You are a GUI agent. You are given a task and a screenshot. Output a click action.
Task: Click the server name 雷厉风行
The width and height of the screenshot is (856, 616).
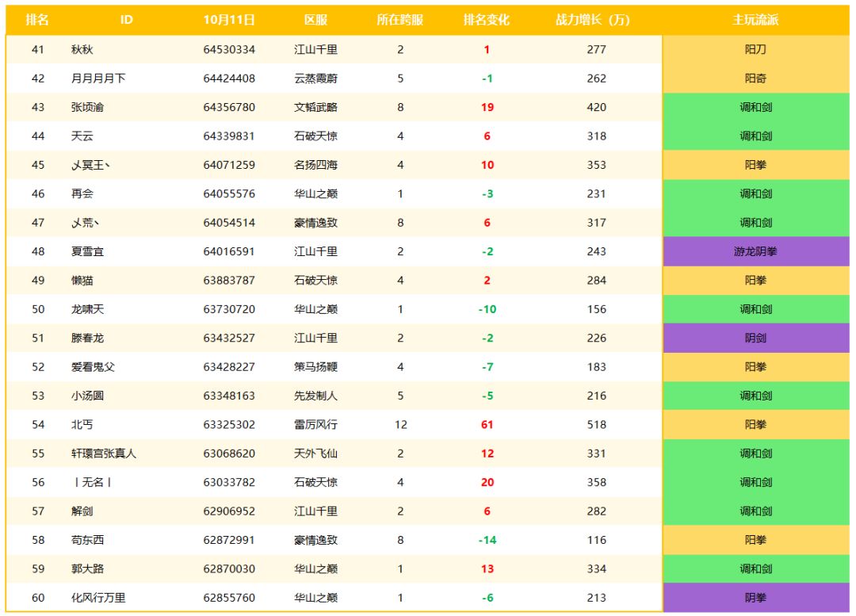click(315, 425)
